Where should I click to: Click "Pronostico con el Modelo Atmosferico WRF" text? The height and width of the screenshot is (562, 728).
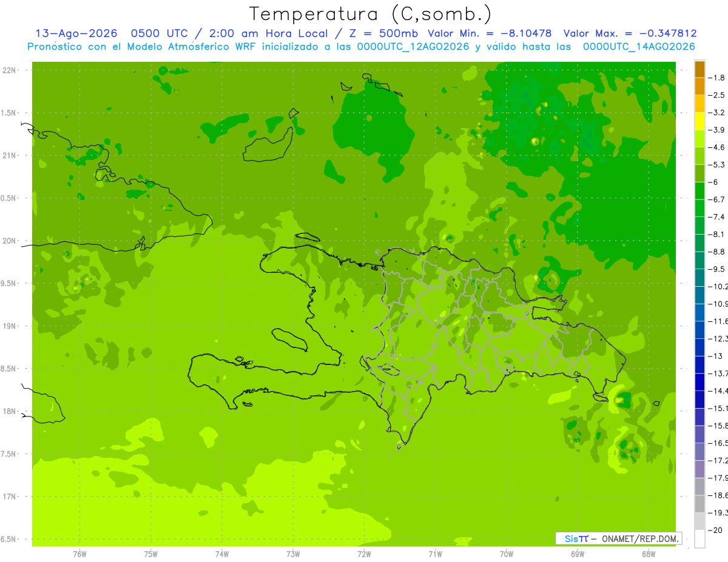(x=143, y=47)
